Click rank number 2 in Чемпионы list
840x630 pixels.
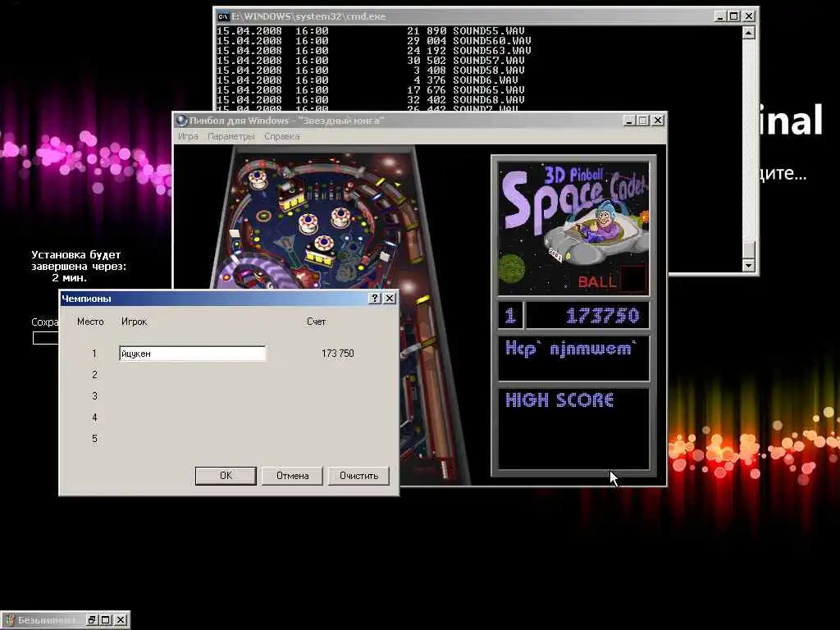(x=95, y=374)
